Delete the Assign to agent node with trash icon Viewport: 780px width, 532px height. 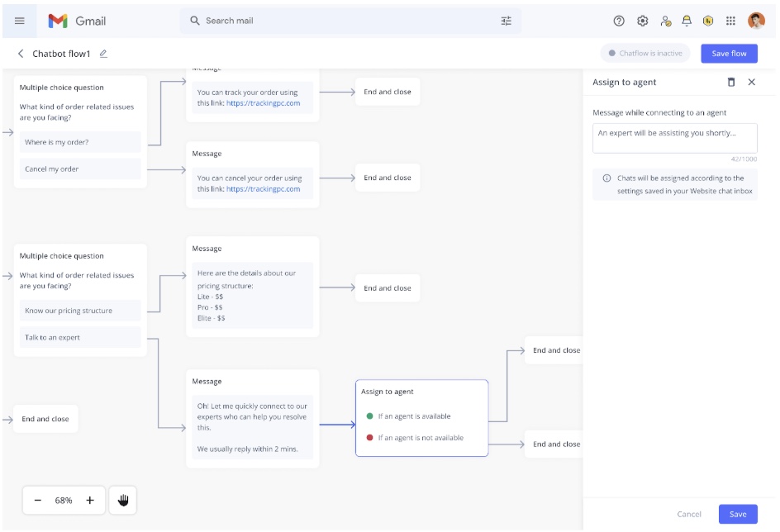coord(730,83)
